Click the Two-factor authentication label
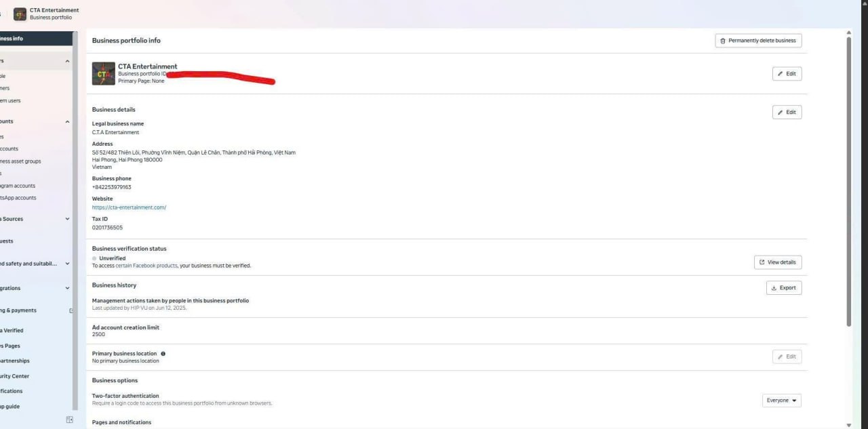Image resolution: width=868 pixels, height=429 pixels. 125,396
